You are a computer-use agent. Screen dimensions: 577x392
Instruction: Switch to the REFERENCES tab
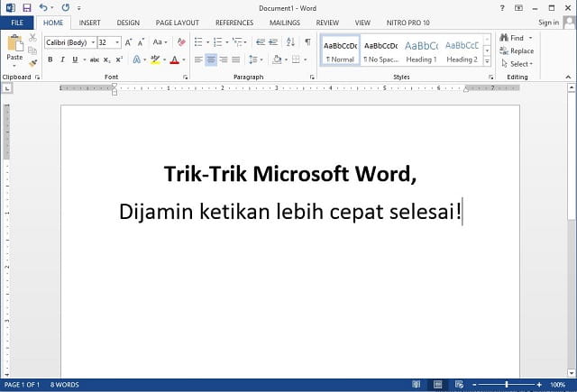(234, 23)
